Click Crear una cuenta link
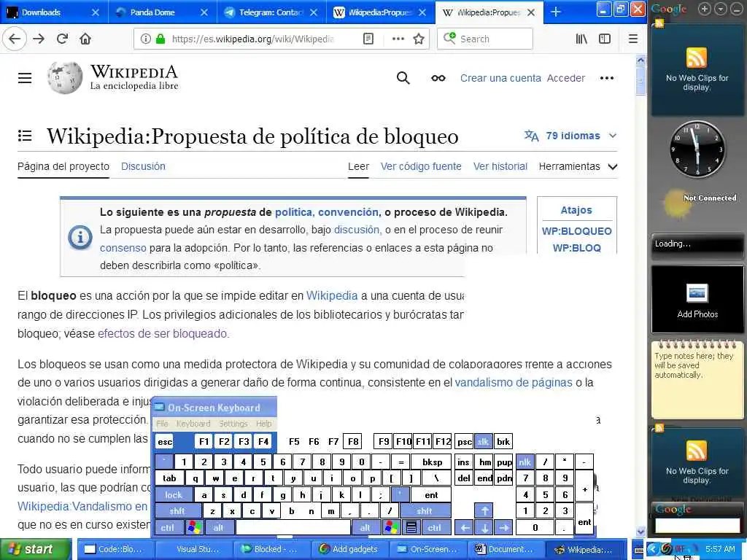The height and width of the screenshot is (560, 747). (500, 78)
